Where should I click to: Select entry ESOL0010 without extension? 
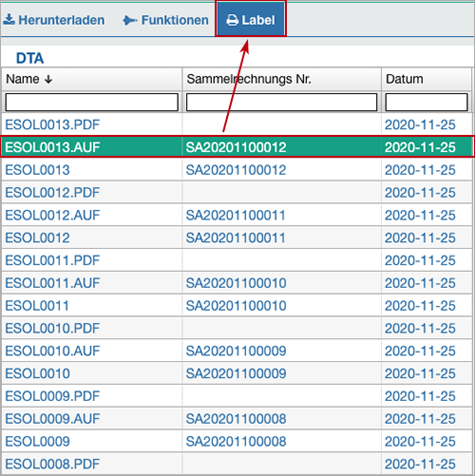point(37,373)
